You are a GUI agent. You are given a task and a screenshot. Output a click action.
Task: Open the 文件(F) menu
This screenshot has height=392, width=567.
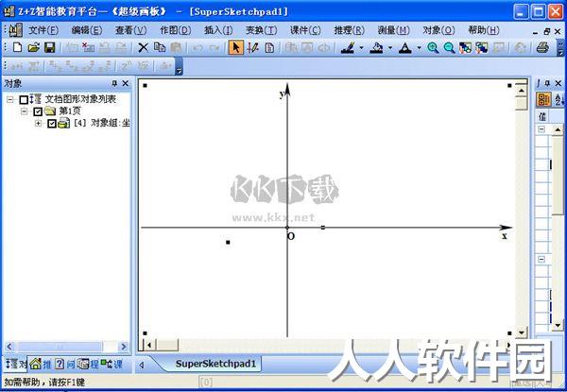[x=43, y=30]
